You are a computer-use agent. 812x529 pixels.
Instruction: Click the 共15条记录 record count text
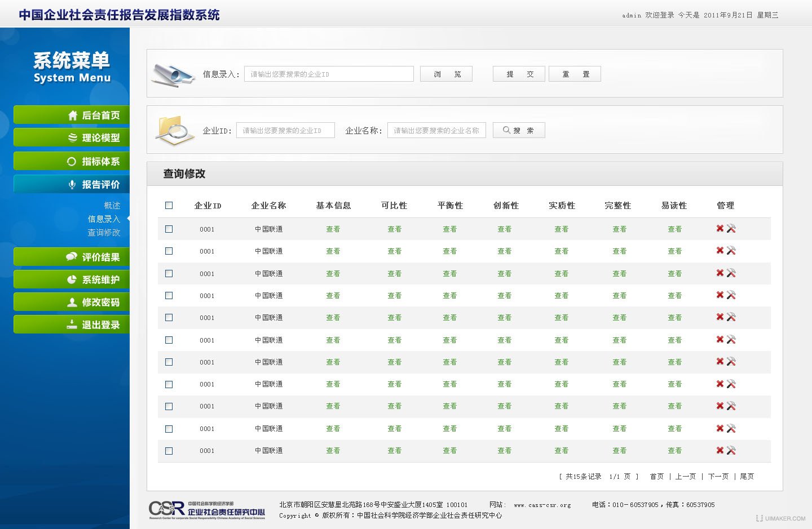[x=584, y=477]
